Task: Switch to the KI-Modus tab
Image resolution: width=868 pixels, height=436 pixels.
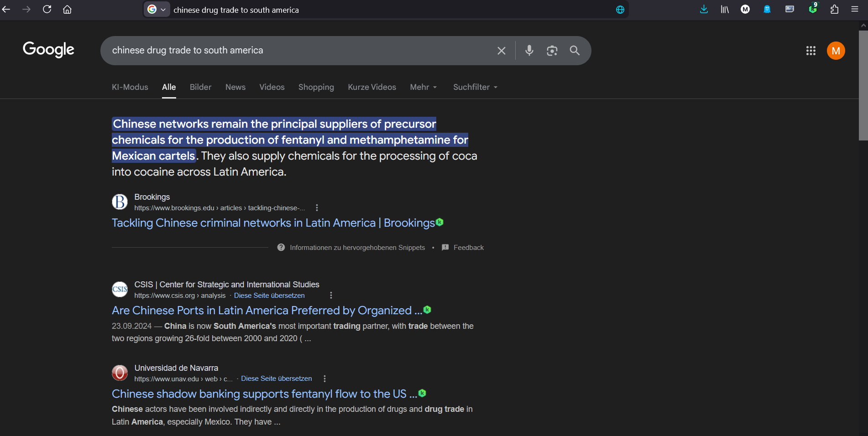Action: coord(130,87)
